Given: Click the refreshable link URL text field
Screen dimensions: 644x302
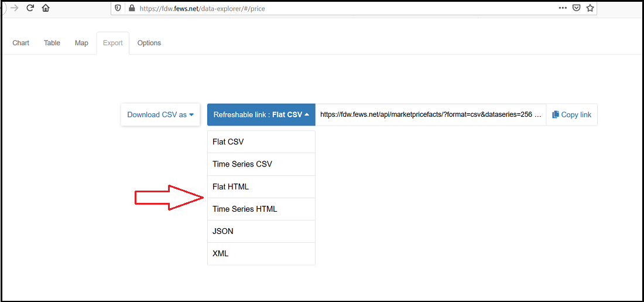Looking at the screenshot, I should coord(430,115).
